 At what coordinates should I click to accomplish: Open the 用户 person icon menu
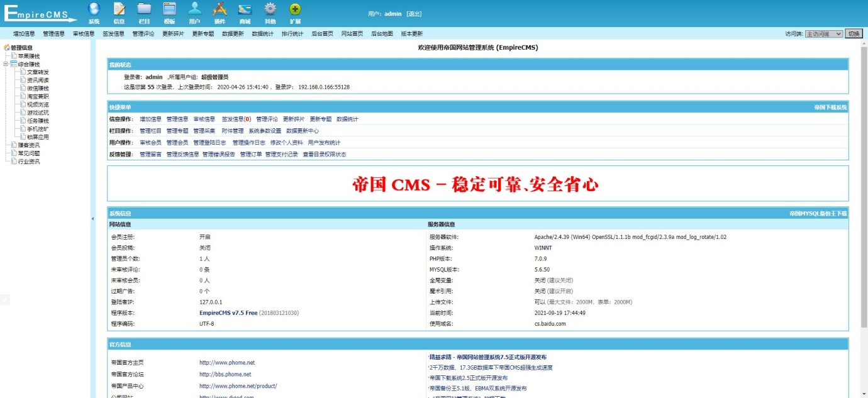click(x=195, y=13)
